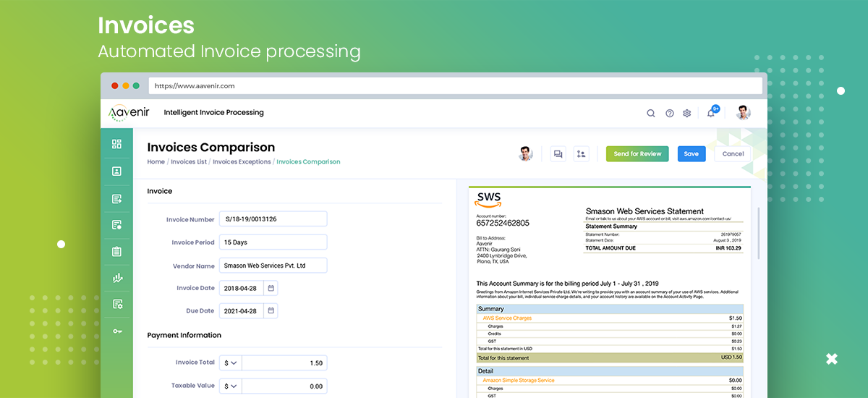868x398 pixels.
Task: Open the invoice exceptions sidebar icon
Action: (116, 225)
